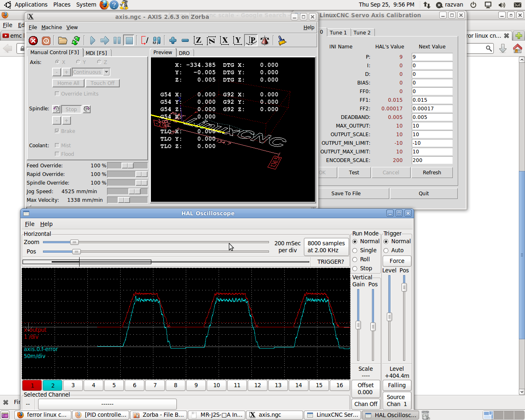Toggle Override Limits checkbox
Screen dimensions: 525x420
point(57,94)
